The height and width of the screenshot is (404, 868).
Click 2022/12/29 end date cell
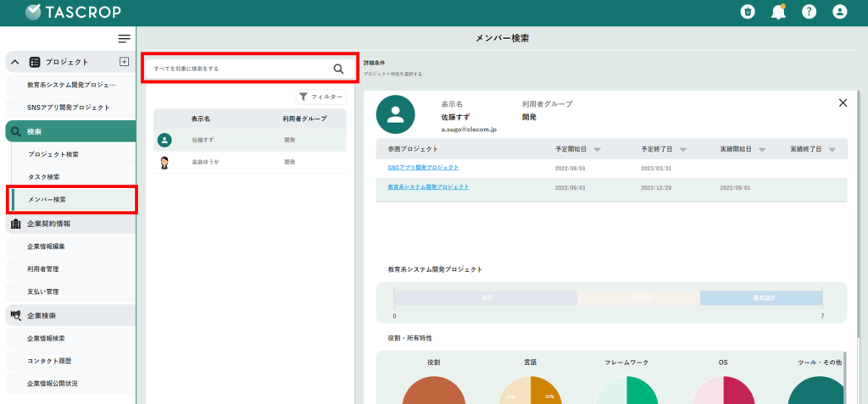[x=656, y=188]
